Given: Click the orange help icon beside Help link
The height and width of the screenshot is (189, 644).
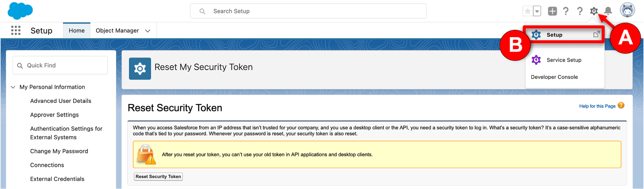Looking at the screenshot, I should point(621,105).
